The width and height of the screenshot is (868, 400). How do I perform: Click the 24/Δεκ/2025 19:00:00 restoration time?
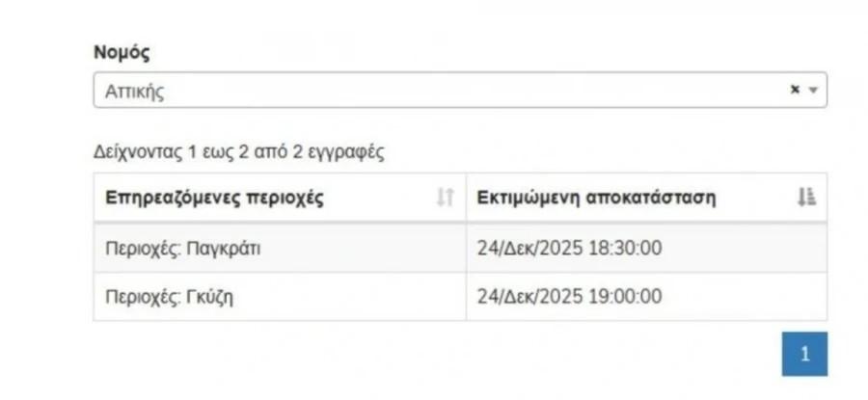pyautogui.click(x=569, y=296)
